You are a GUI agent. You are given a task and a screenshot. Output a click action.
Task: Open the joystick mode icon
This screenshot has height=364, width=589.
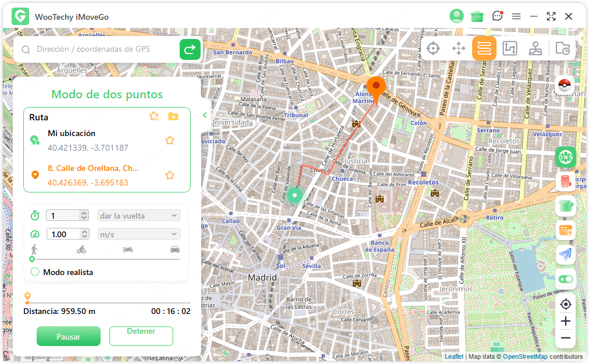pyautogui.click(x=536, y=48)
